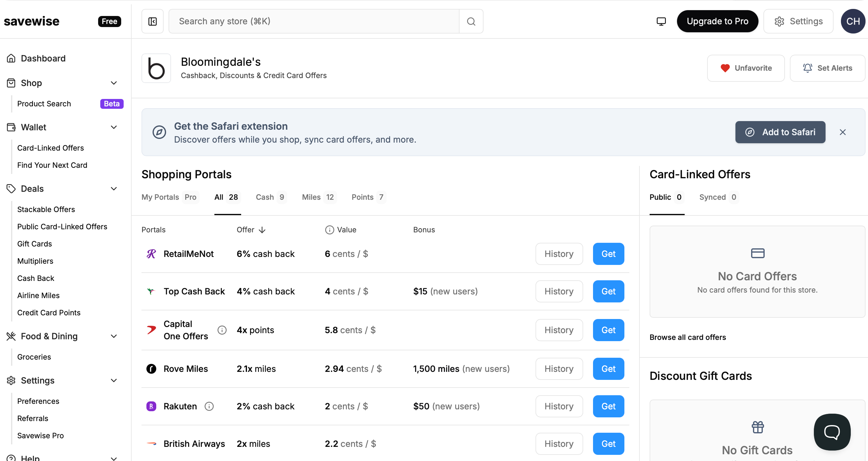This screenshot has height=461, width=868.
Task: Select the All 28 portals tab
Action: click(x=227, y=197)
